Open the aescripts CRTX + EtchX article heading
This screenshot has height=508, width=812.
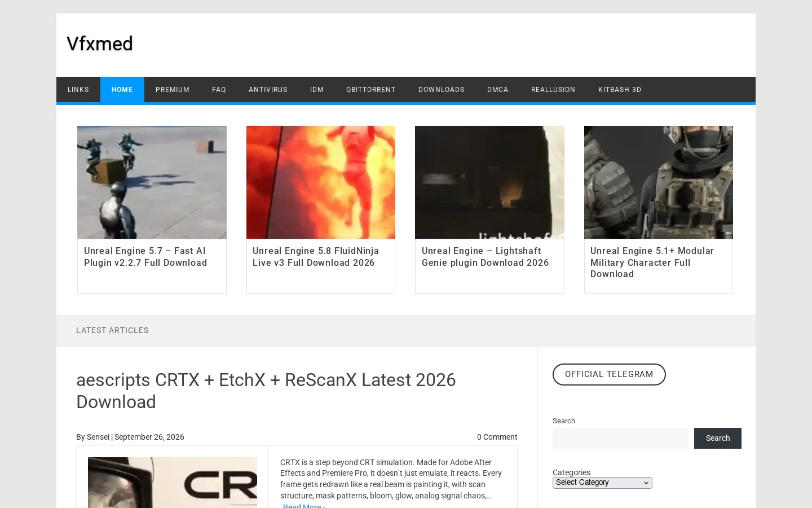266,391
